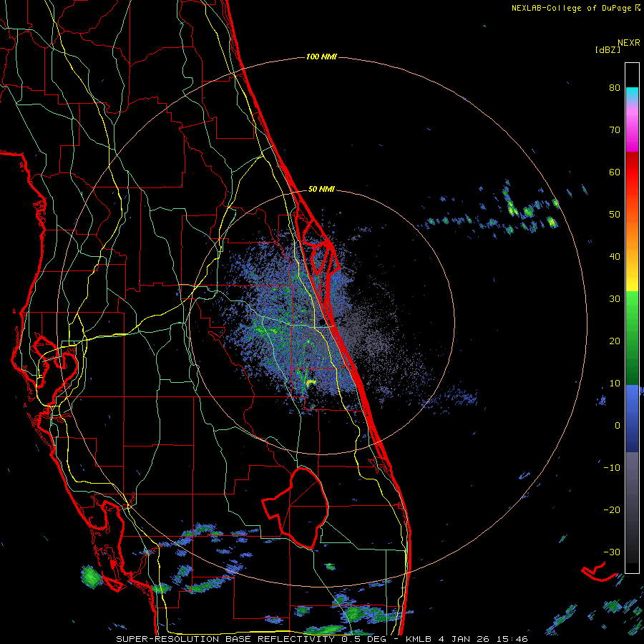
Task: Click the SUPER-RESOLUTION BASE REFLECTIVITY caption text
Action: (x=225, y=639)
